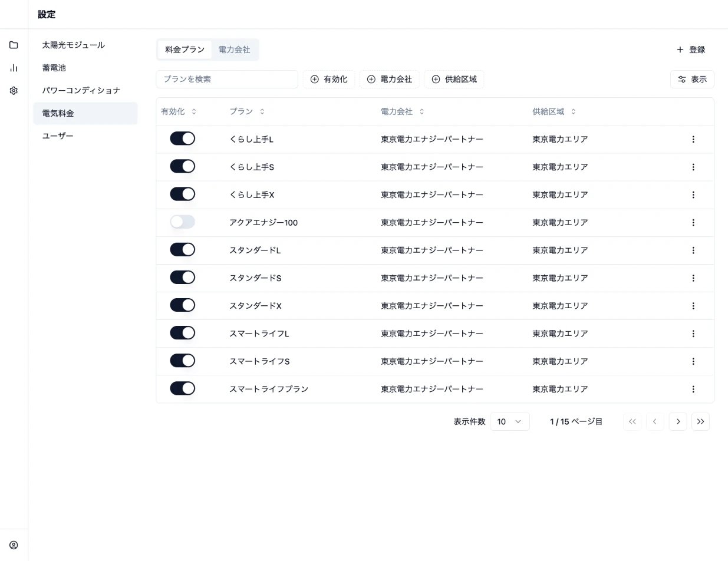Image resolution: width=728 pixels, height=561 pixels.
Task: Open the 供給区域 filter dropdown
Action: pos(454,79)
